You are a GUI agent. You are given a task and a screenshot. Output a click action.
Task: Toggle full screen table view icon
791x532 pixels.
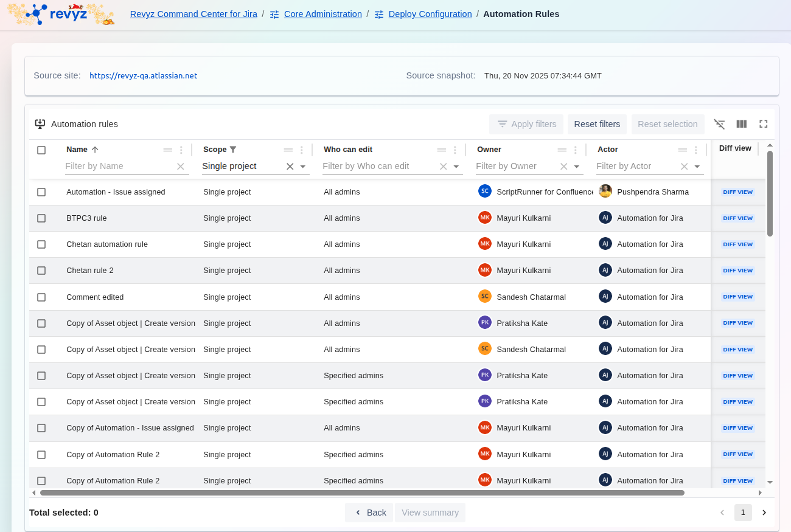(763, 124)
